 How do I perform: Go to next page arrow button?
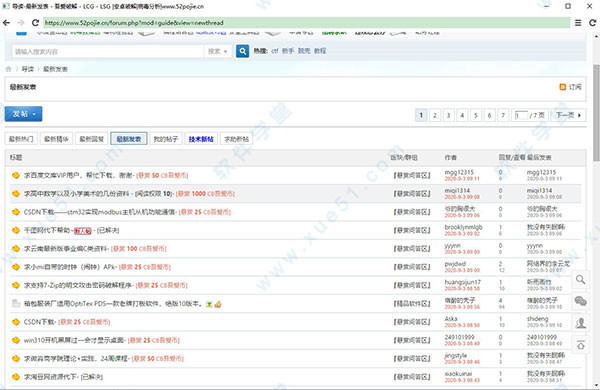[x=568, y=115]
